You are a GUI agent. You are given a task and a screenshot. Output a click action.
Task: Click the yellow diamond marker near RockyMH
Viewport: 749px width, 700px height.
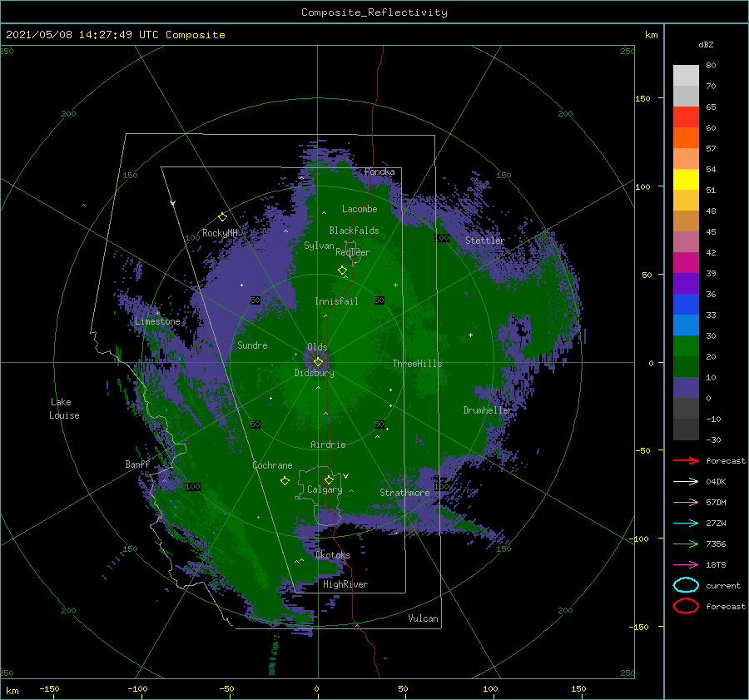[222, 217]
